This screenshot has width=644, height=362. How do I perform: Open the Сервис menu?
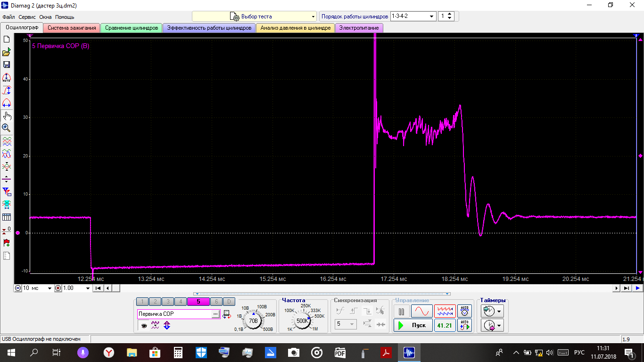[27, 17]
